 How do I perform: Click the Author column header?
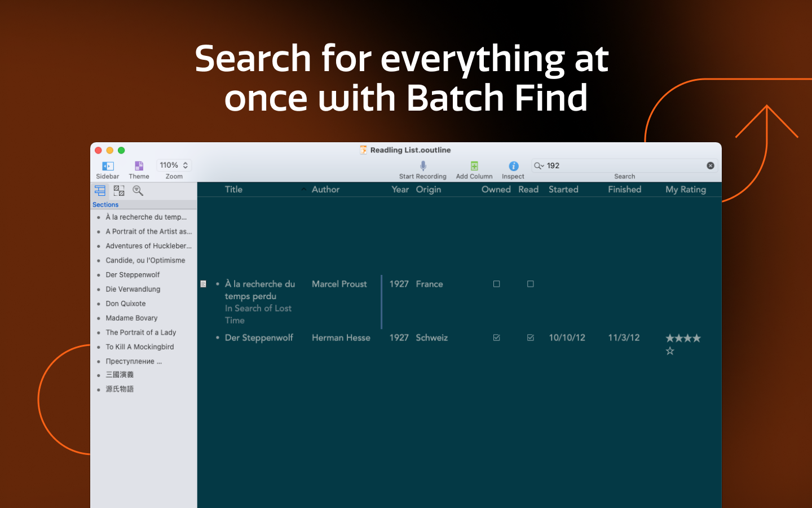[326, 190]
